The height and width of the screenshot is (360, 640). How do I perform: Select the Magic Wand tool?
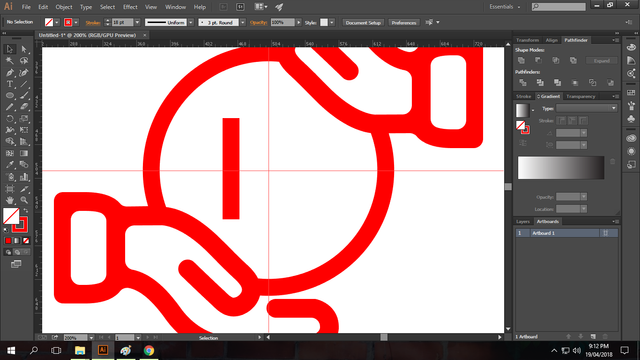click(10, 61)
